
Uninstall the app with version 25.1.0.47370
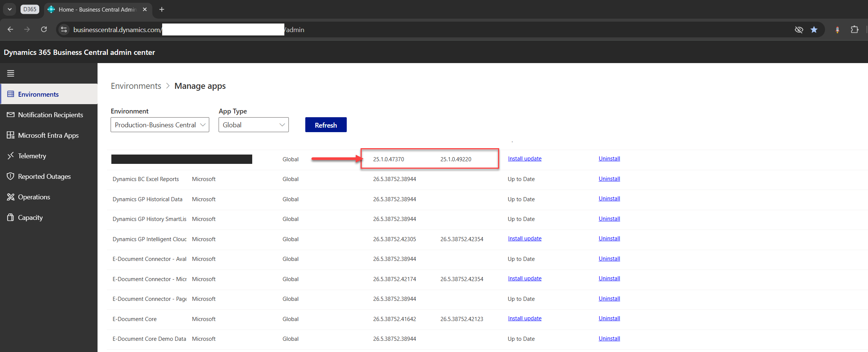tap(609, 159)
